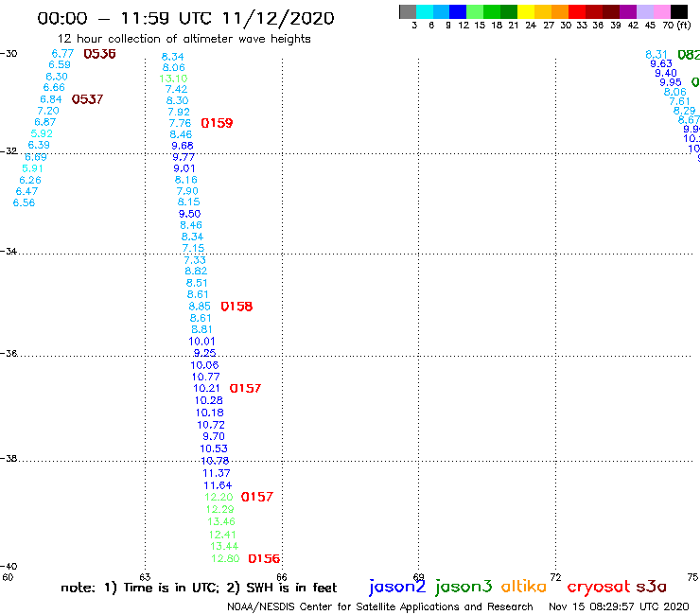Click the gray swatch in the color legend

point(408,11)
